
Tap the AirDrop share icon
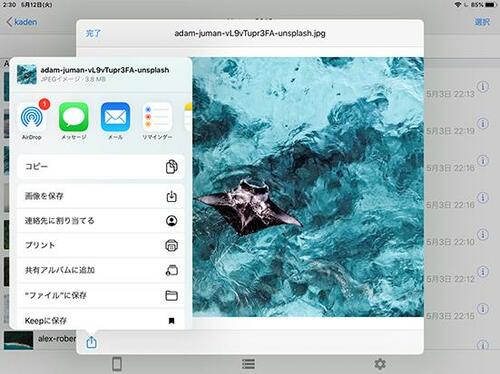[32, 117]
